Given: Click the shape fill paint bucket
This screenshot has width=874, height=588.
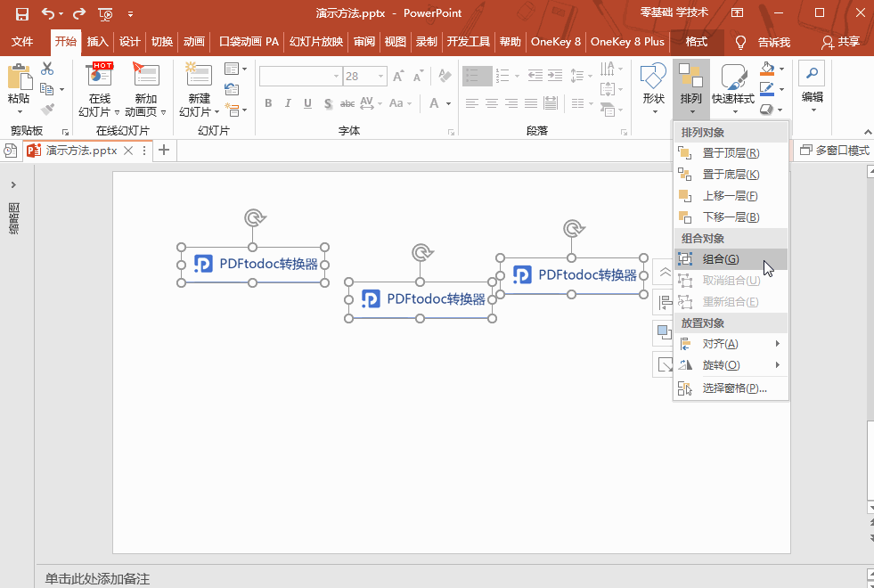Looking at the screenshot, I should pos(768,69).
